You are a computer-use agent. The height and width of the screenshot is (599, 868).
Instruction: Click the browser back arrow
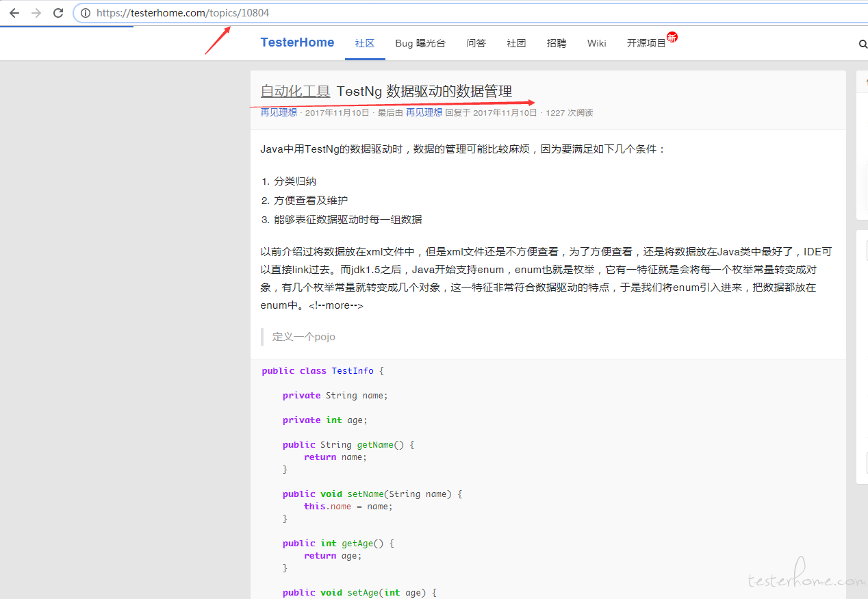[14, 13]
